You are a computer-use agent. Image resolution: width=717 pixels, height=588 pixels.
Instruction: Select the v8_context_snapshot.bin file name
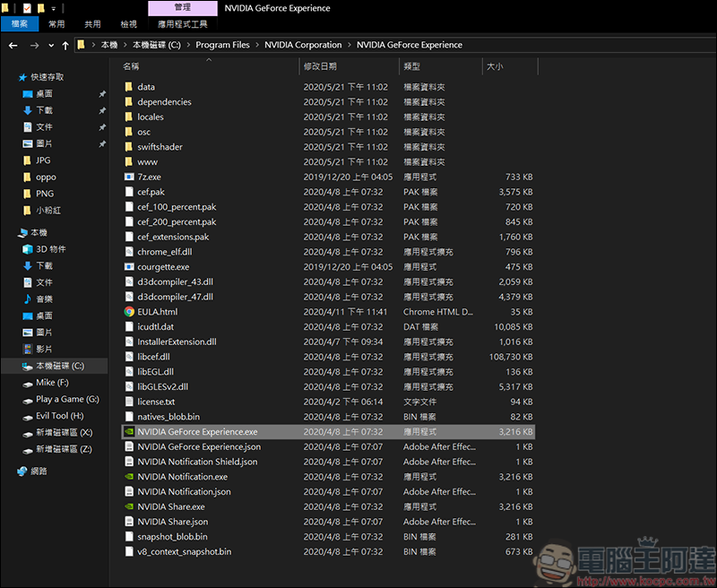pyautogui.click(x=185, y=552)
